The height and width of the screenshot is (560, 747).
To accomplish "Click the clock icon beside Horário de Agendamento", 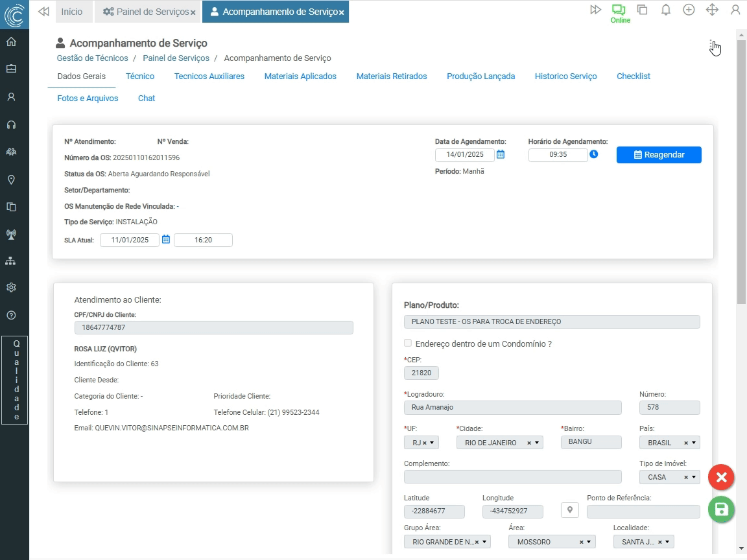I will (594, 155).
